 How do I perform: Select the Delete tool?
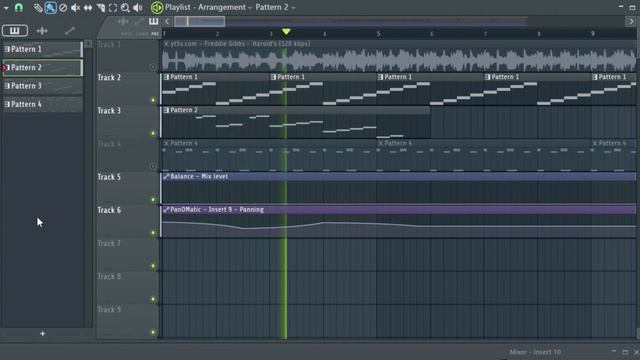coord(63,7)
